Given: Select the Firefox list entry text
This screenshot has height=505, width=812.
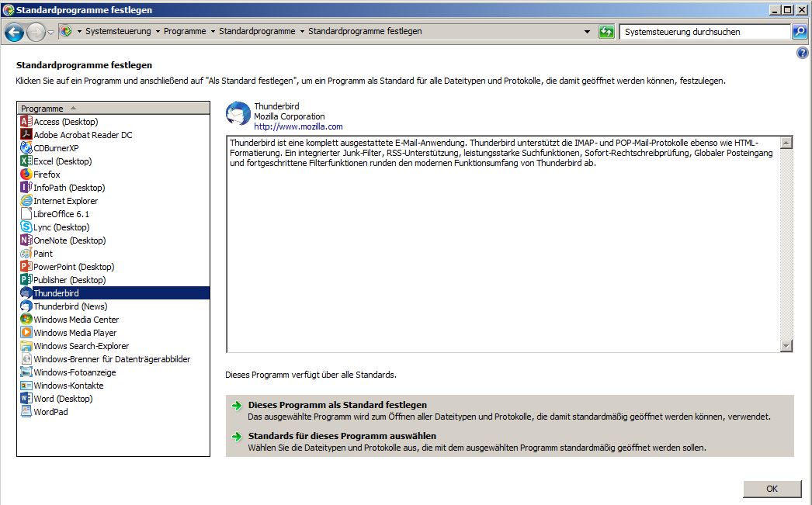Looking at the screenshot, I should (x=47, y=175).
